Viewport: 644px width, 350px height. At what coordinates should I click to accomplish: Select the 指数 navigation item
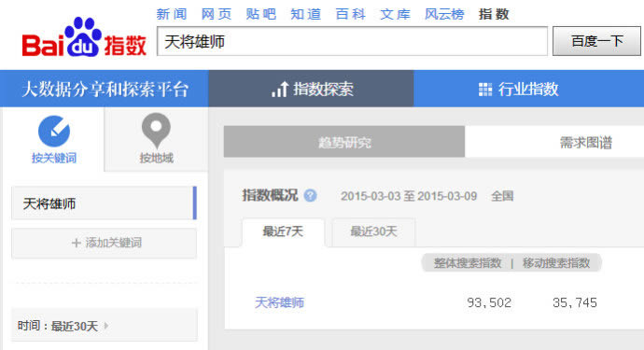pyautogui.click(x=494, y=14)
